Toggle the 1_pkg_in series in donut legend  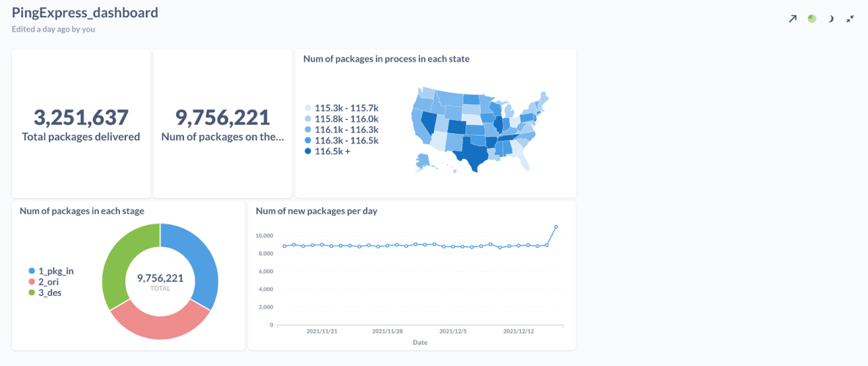tap(54, 271)
